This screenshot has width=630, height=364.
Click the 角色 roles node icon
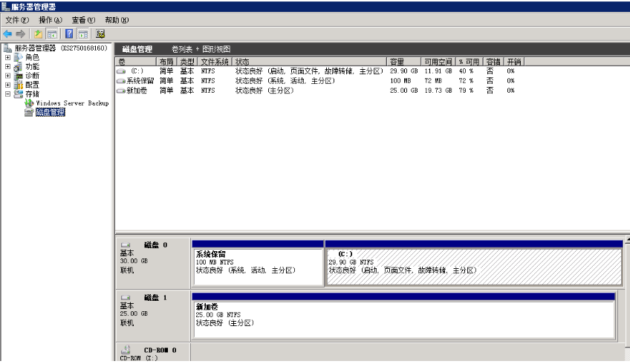[x=18, y=57]
